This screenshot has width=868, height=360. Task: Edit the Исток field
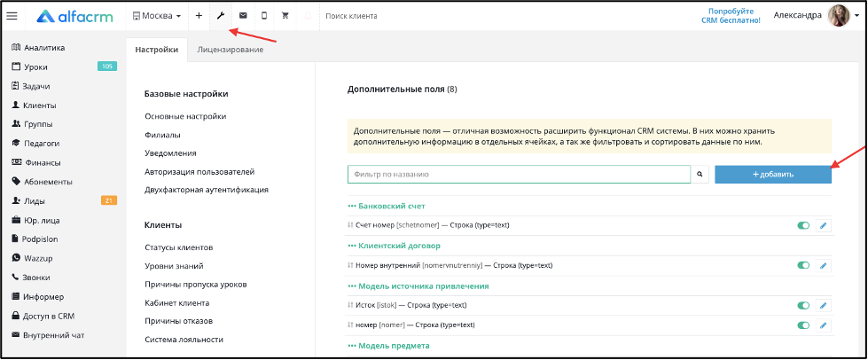823,305
